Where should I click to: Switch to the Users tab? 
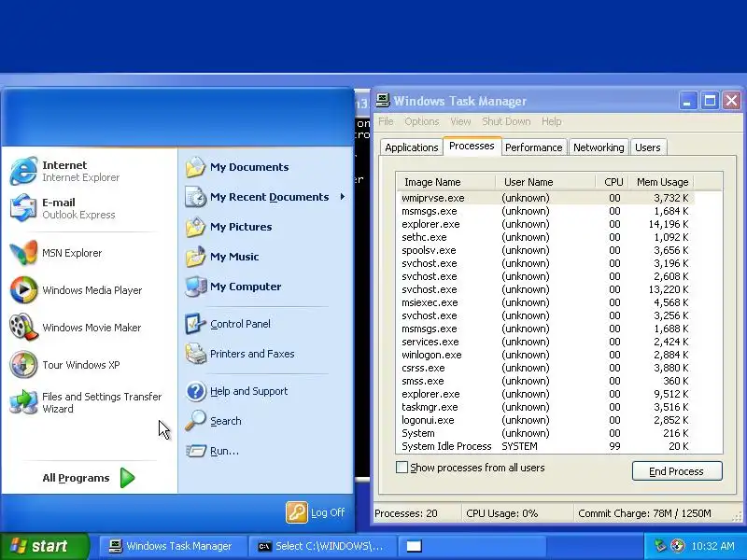(x=647, y=147)
